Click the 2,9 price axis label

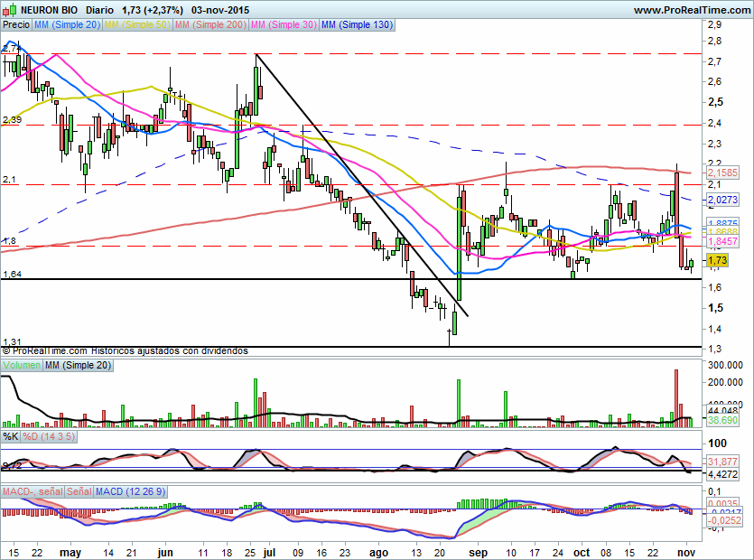[714, 24]
